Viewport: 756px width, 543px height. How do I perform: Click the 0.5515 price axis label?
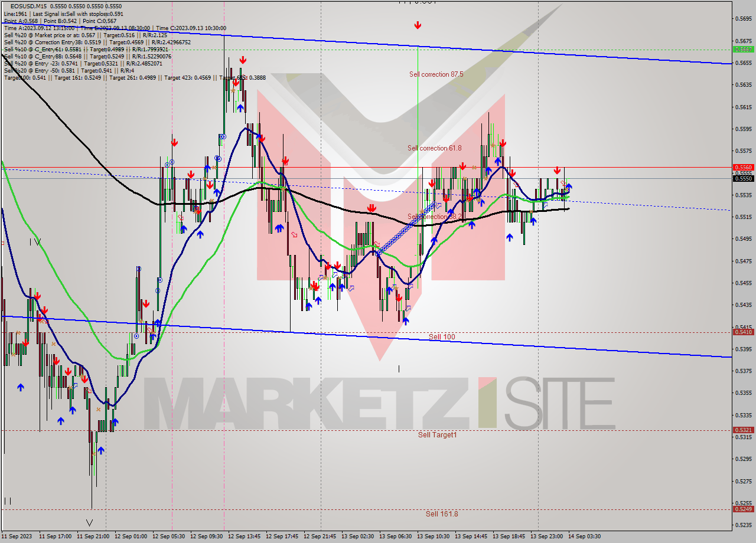click(742, 217)
